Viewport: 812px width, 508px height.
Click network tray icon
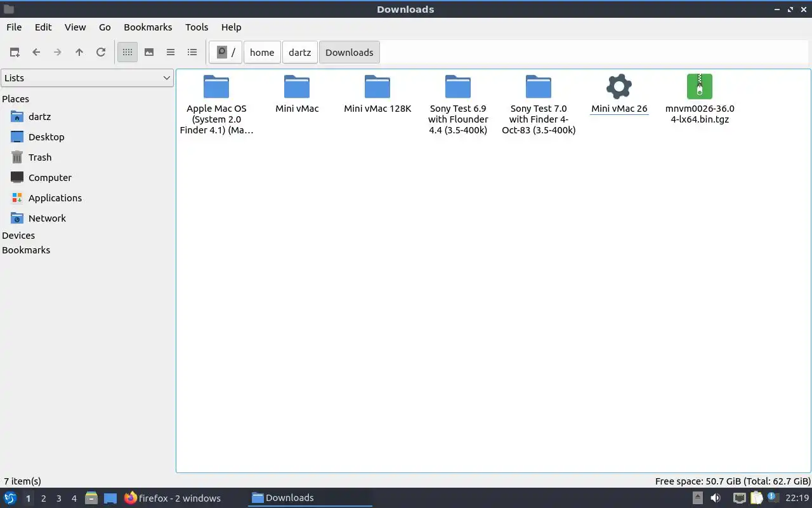(x=739, y=498)
